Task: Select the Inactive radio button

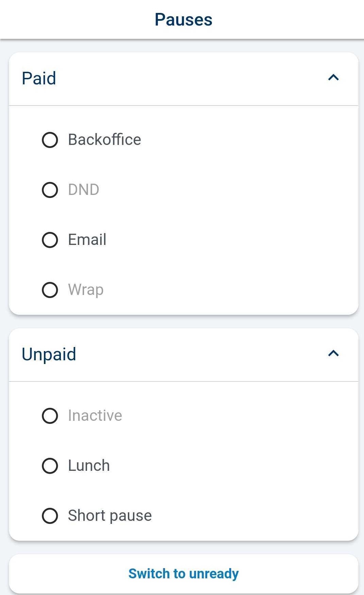Action: (50, 416)
